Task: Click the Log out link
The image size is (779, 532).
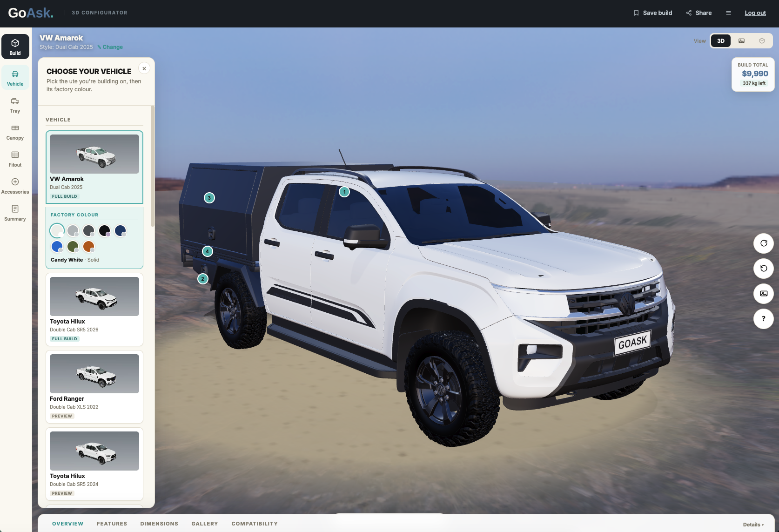Action: pos(755,13)
